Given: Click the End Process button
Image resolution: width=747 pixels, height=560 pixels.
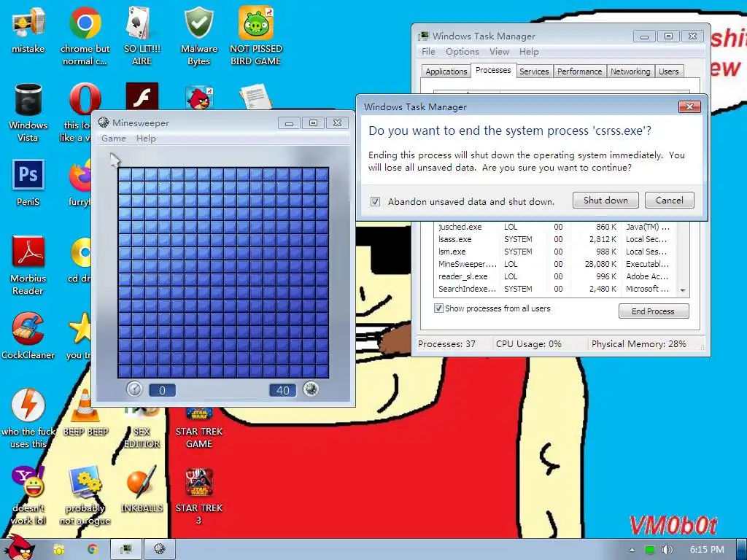Looking at the screenshot, I should [653, 311].
